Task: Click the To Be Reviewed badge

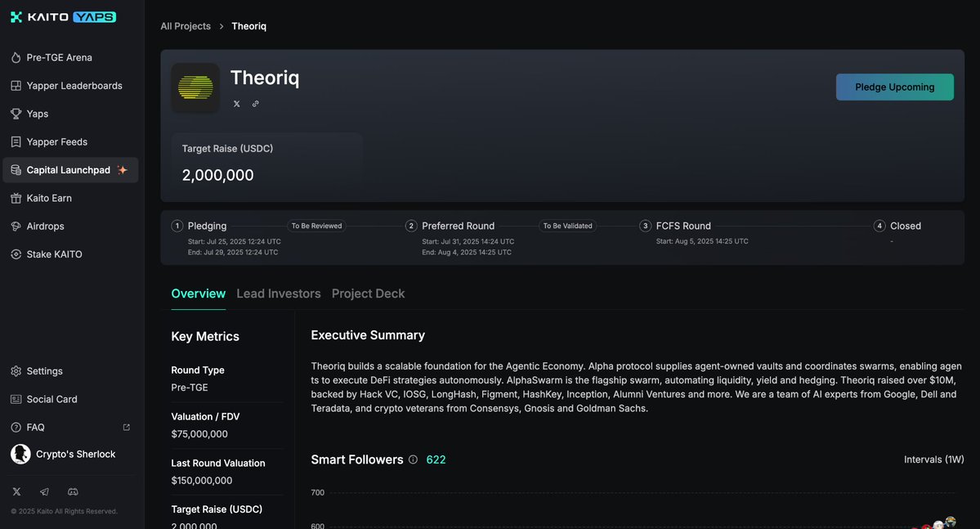Action: (x=316, y=226)
